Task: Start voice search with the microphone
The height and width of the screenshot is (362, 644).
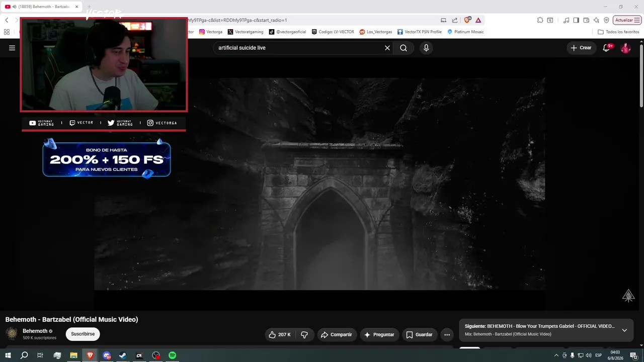Action: 426,48
